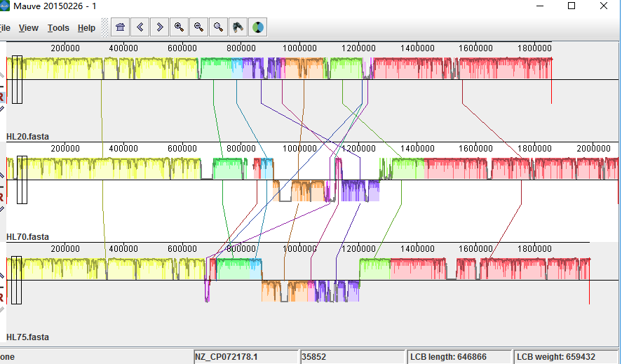Click the R reference button for HL70.fasta
Screen dimensions: 622x364
click(2, 197)
